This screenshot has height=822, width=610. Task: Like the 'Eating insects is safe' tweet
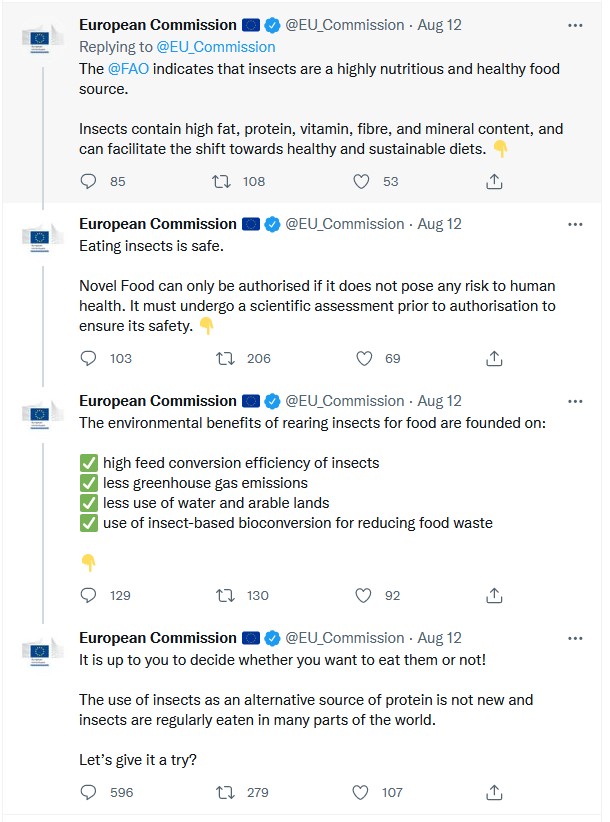click(364, 359)
